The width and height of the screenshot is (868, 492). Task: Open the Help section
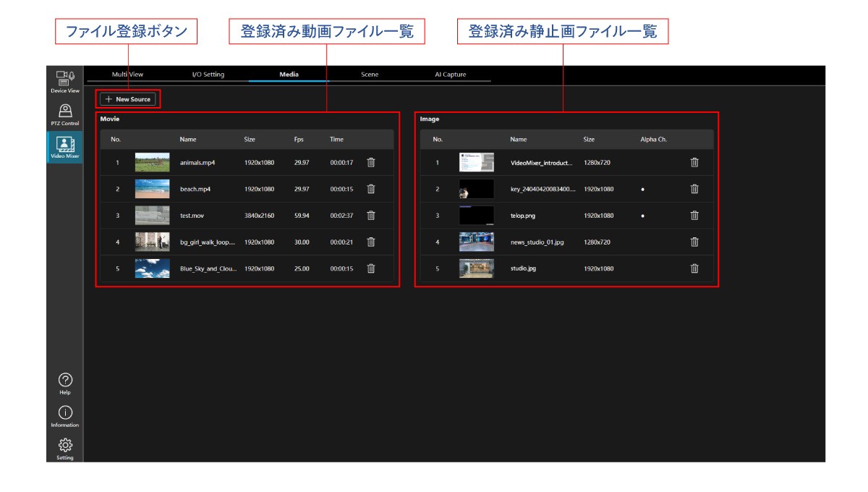[x=65, y=383]
